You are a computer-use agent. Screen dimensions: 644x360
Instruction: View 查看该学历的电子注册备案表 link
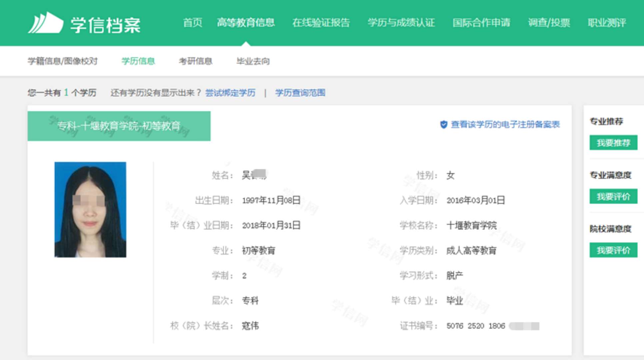click(505, 125)
